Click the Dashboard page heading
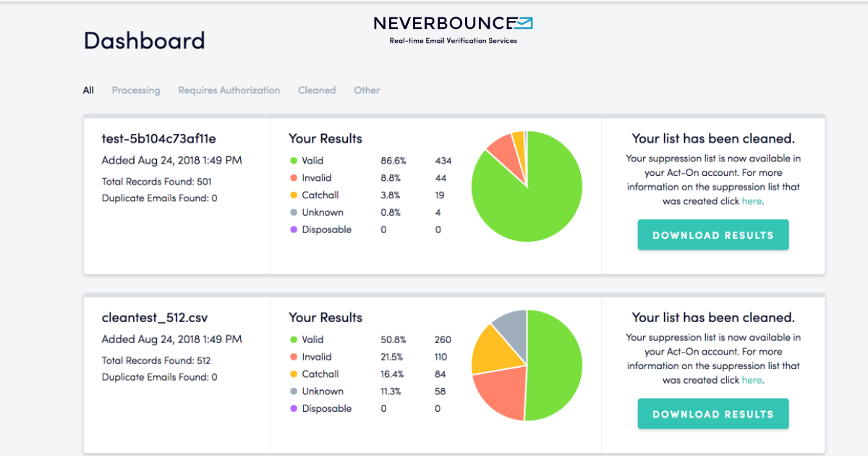The width and height of the screenshot is (868, 456). coord(145,41)
